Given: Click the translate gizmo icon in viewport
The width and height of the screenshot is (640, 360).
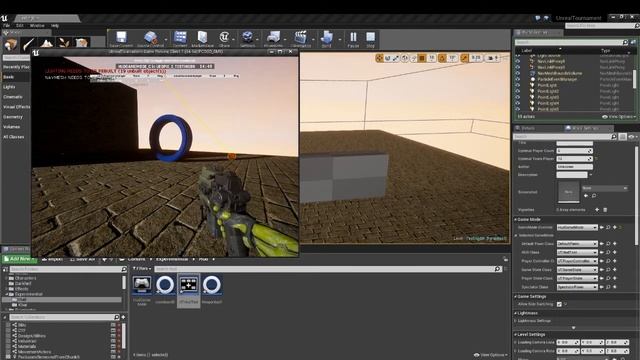Looking at the screenshot, I should tap(380, 58).
